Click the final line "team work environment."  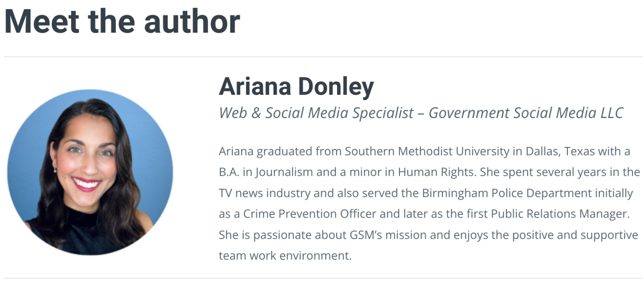285,256
